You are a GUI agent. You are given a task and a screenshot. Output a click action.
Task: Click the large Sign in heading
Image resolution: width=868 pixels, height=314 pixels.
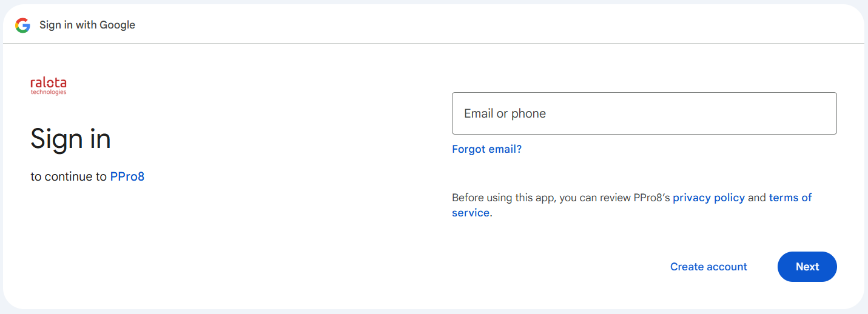pos(70,139)
